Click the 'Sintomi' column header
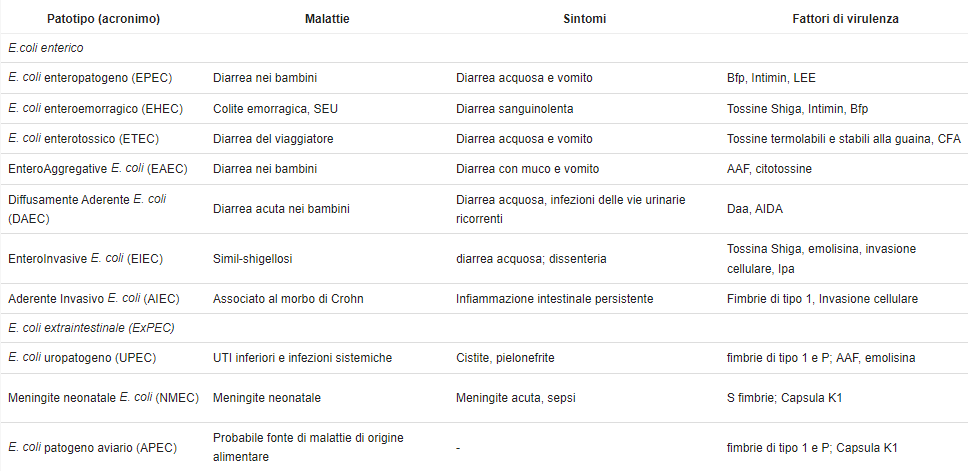The width and height of the screenshot is (968, 471). [585, 19]
